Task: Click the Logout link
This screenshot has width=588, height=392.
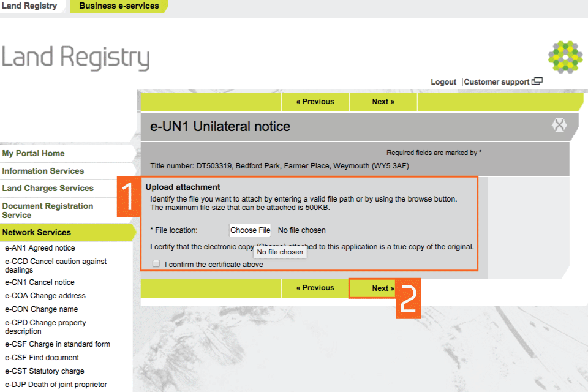Action: (x=443, y=82)
